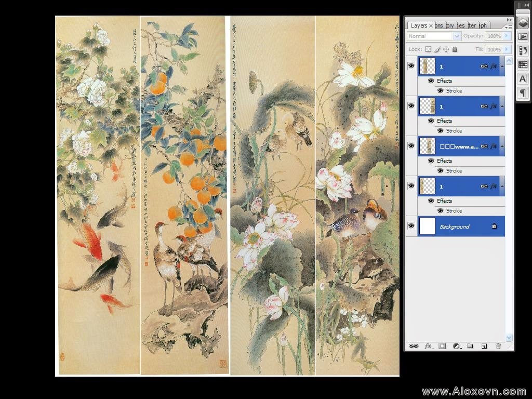Image resolution: width=532 pixels, height=399 pixels.
Task: Collapse the Layers panel with its double arrows
Action: [x=509, y=20]
